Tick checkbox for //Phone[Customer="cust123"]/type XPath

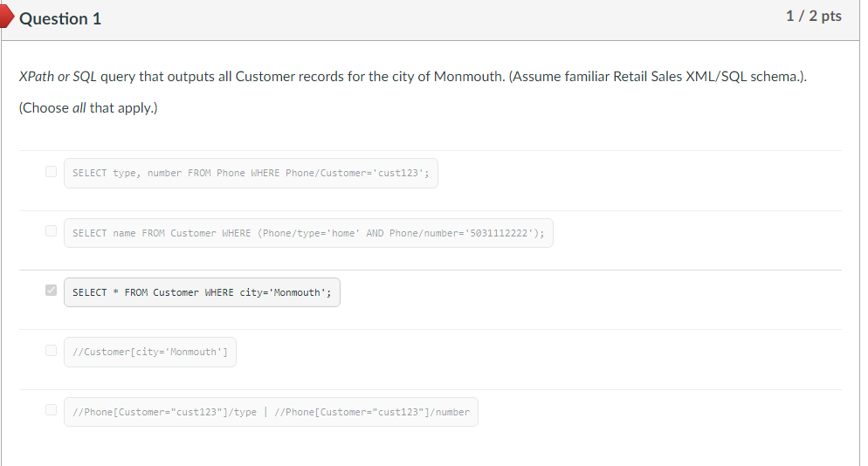[51, 409]
